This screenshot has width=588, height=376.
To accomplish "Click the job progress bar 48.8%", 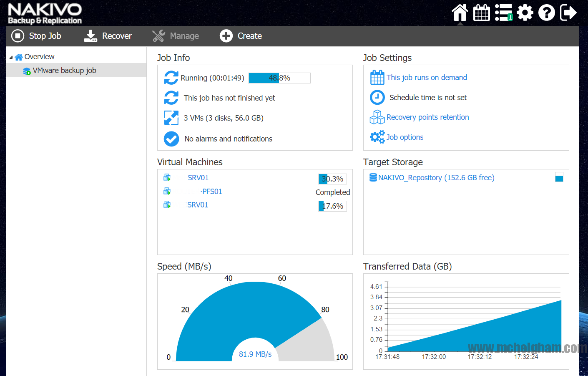I will 279,78.
